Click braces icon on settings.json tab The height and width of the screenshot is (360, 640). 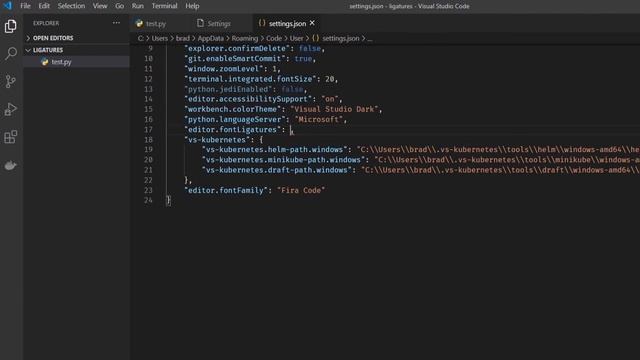pyautogui.click(x=262, y=23)
